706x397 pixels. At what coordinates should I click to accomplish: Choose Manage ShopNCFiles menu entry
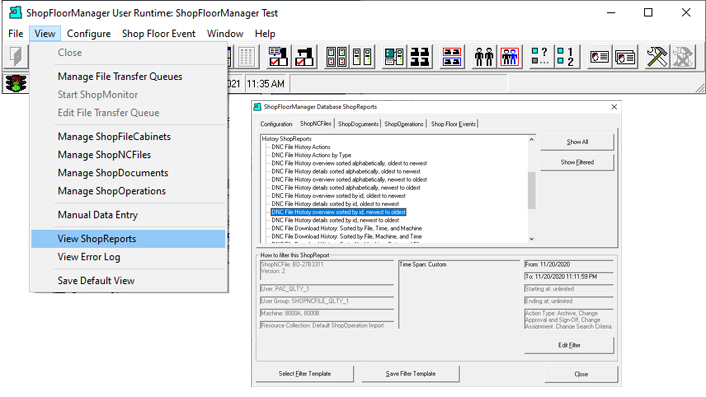[x=128, y=154]
